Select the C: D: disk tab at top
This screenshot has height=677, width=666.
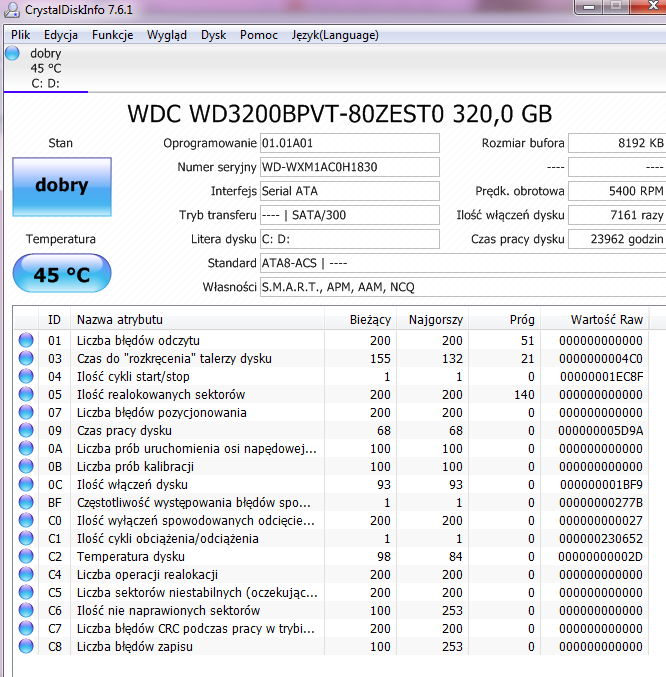tap(45, 68)
